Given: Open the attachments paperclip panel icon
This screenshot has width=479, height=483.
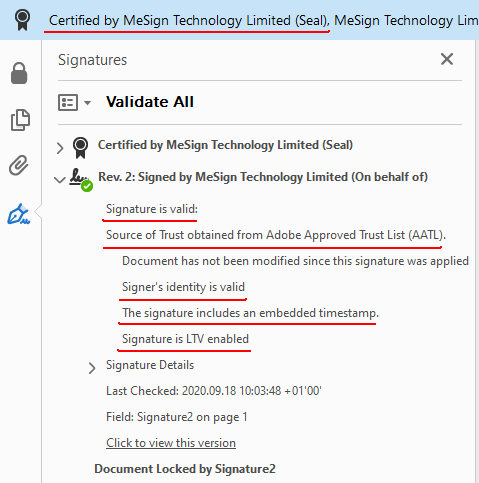Looking at the screenshot, I should pos(19,165).
